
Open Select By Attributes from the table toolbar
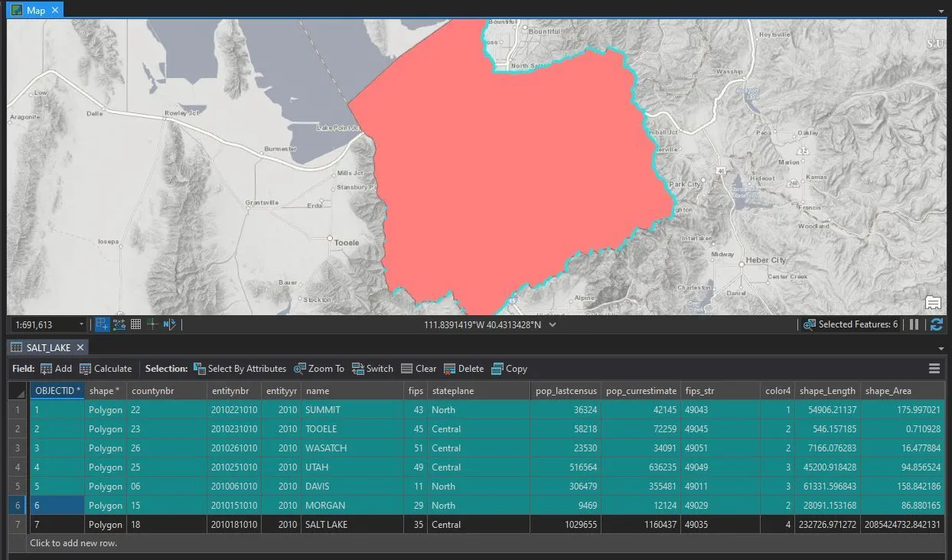point(240,368)
